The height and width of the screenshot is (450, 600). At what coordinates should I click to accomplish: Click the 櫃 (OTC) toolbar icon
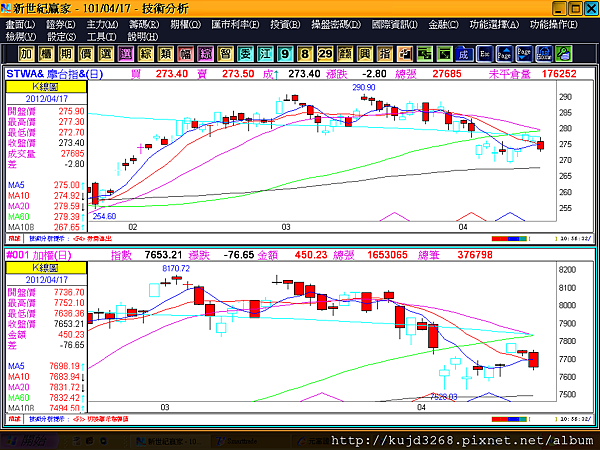coord(46,54)
